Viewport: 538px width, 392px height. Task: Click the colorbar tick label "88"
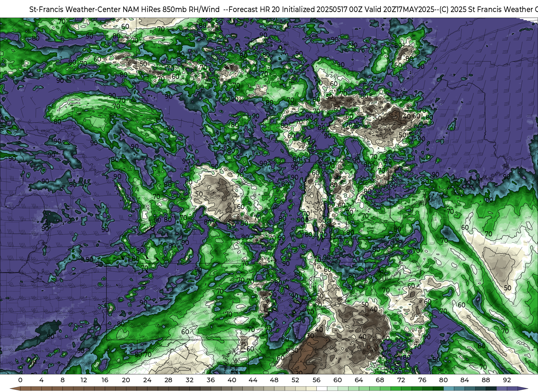[486, 380]
